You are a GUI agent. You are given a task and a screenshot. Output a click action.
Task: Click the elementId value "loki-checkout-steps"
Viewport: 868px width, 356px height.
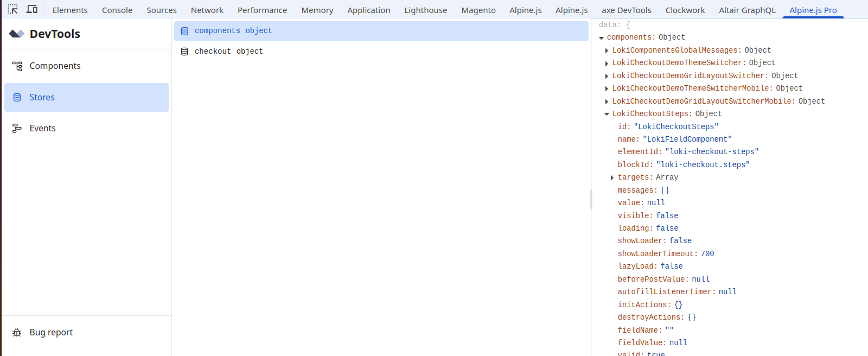[x=712, y=152]
